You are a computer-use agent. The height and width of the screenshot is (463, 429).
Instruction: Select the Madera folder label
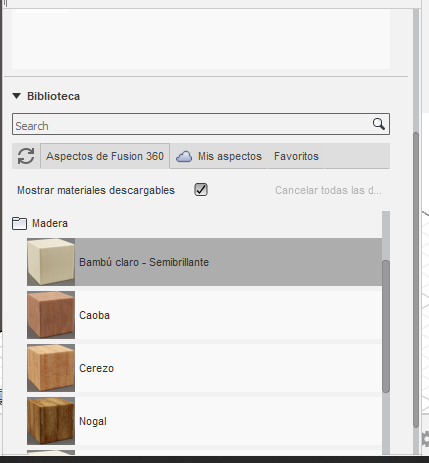click(x=50, y=223)
